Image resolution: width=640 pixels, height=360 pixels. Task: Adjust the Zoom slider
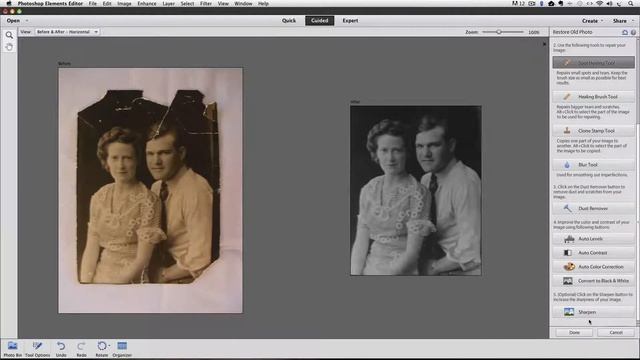[499, 32]
